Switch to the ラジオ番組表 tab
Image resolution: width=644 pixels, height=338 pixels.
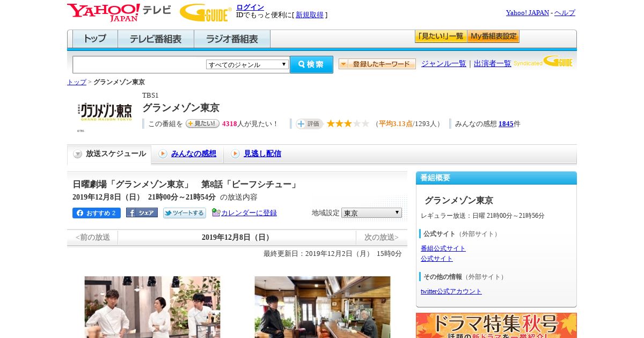click(x=232, y=39)
